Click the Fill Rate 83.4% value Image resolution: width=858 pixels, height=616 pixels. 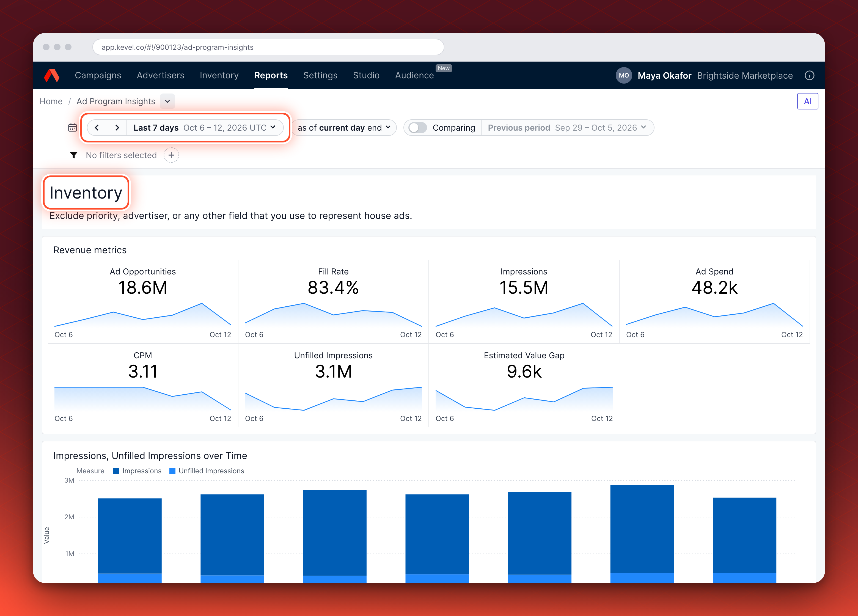coord(333,287)
